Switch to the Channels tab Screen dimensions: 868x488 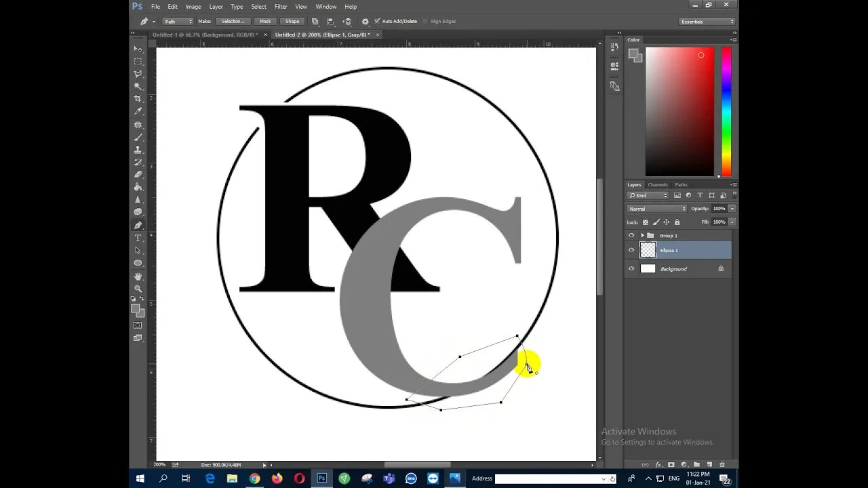pos(658,184)
